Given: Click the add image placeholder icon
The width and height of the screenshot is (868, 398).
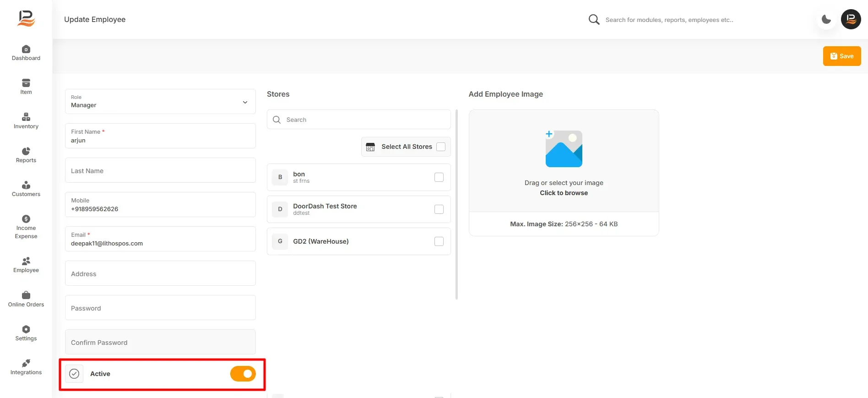Looking at the screenshot, I should coord(564,148).
